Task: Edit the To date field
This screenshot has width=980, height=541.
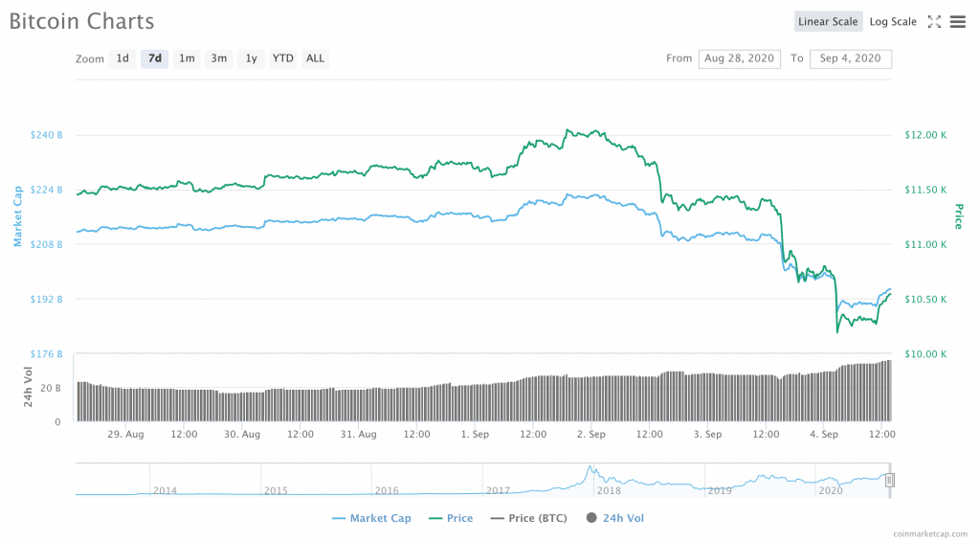Action: point(850,58)
